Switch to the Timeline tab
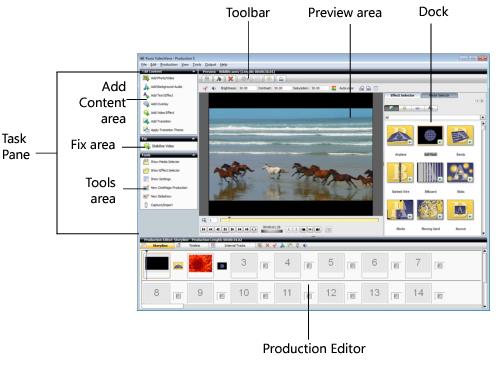Viewport: 501px width, 369px height. 194,246
